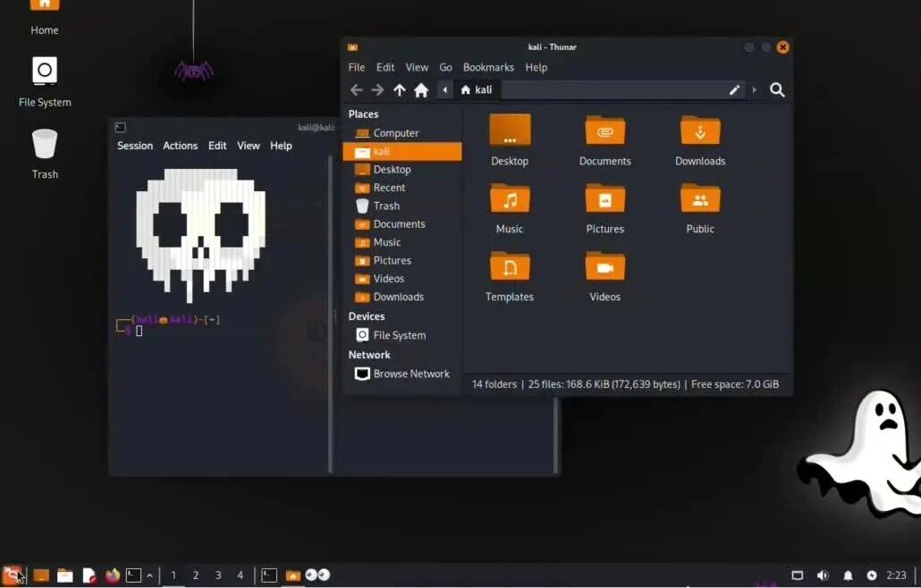
Task: Expand the terminal launcher arrow in taskbar
Action: coord(150,575)
